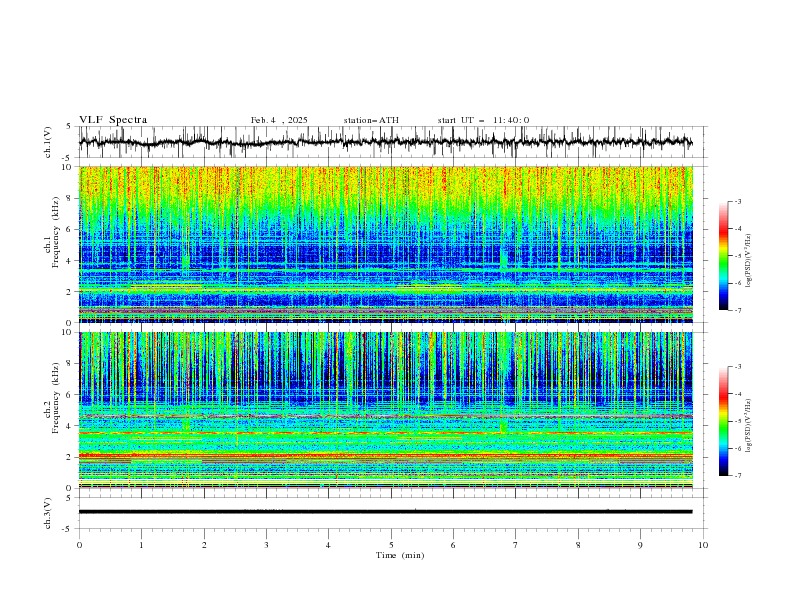Click the "ch.1(V)" waveform axis label
This screenshot has width=792, height=612.
[48, 142]
